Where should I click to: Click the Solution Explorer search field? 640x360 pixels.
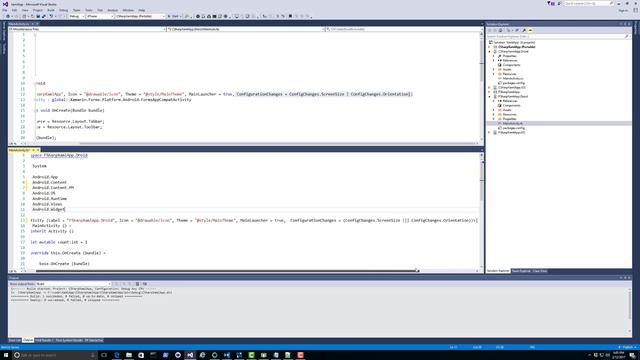(558, 36)
